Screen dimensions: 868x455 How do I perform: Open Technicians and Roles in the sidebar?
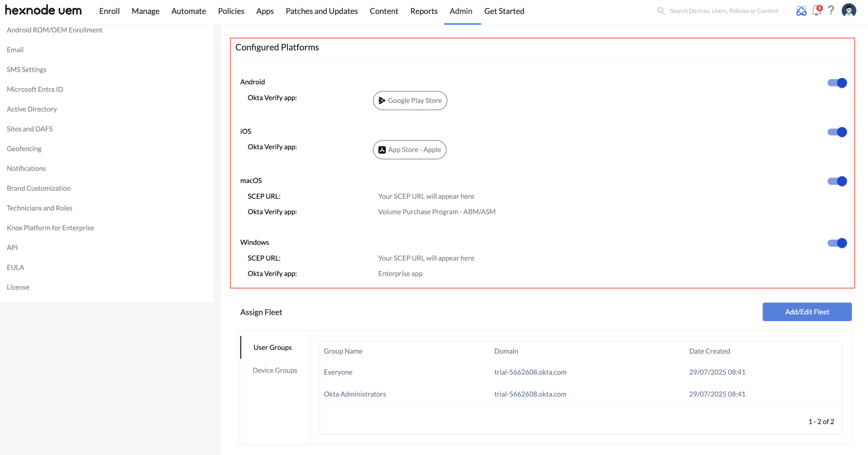pos(39,208)
